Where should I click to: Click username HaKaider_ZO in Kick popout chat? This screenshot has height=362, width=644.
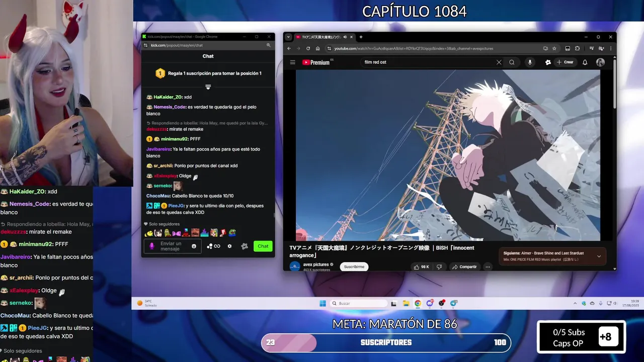coord(168,97)
